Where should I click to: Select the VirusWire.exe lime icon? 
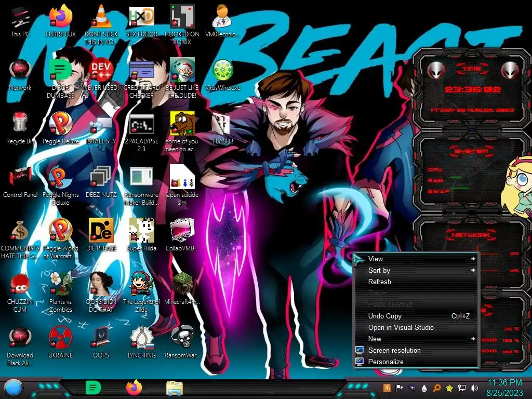click(x=222, y=75)
